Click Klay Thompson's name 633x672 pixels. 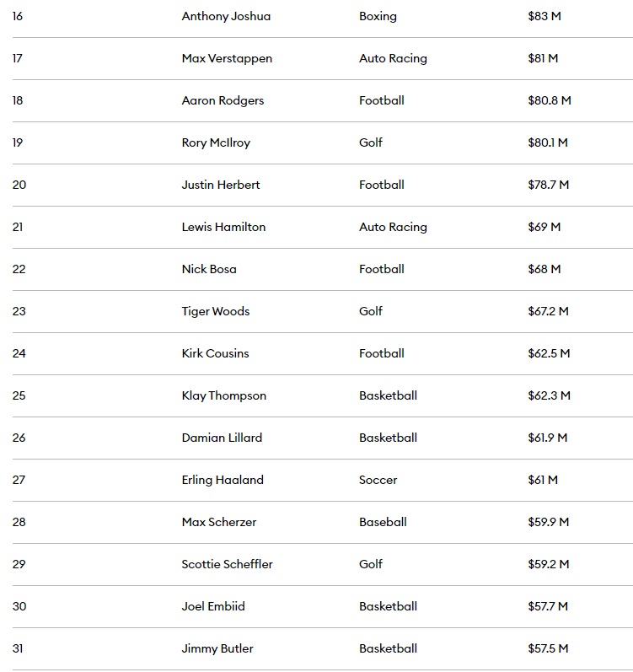(224, 395)
